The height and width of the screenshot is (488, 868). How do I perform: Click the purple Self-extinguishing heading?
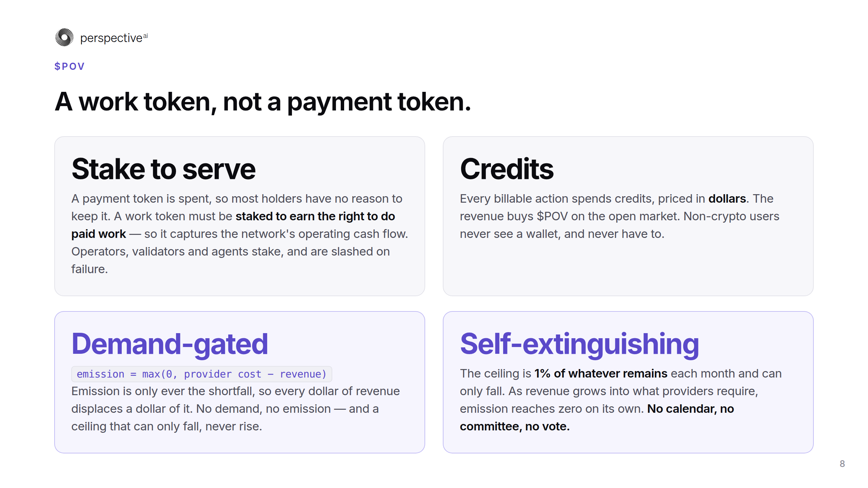point(579,344)
